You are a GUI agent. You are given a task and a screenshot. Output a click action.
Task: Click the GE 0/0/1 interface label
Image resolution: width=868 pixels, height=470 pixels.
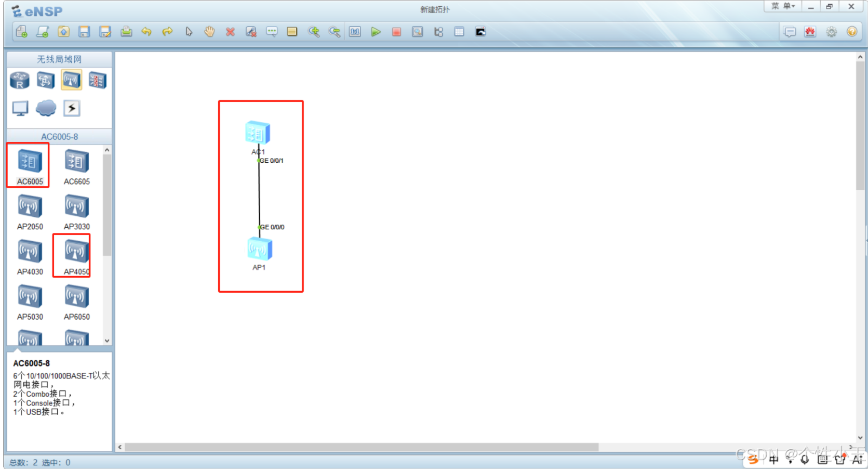tap(271, 161)
